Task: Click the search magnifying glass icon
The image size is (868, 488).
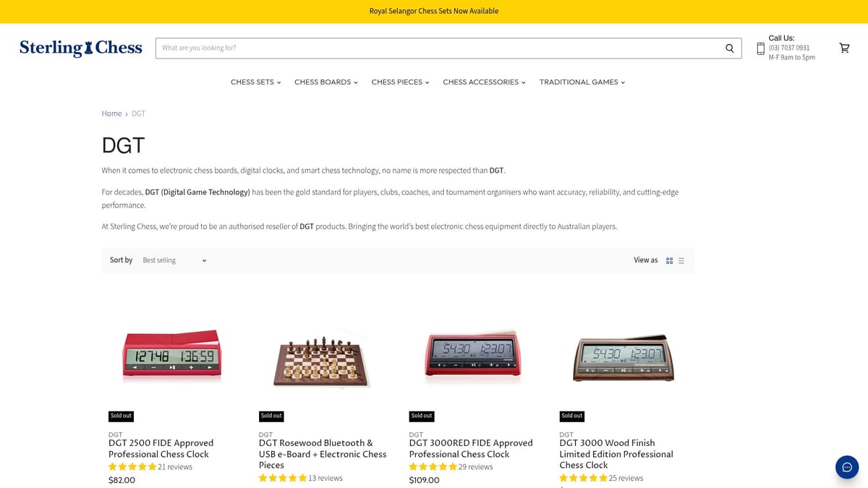Action: (x=730, y=48)
